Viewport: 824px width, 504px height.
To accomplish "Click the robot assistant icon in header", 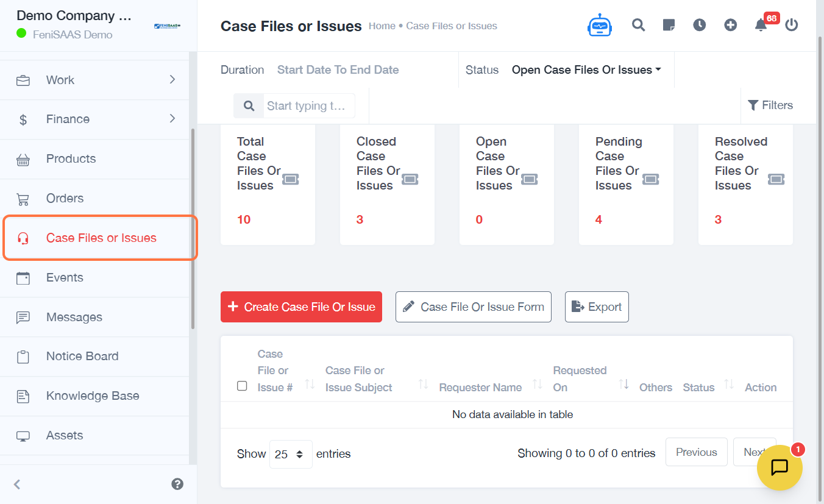I will 599,26.
